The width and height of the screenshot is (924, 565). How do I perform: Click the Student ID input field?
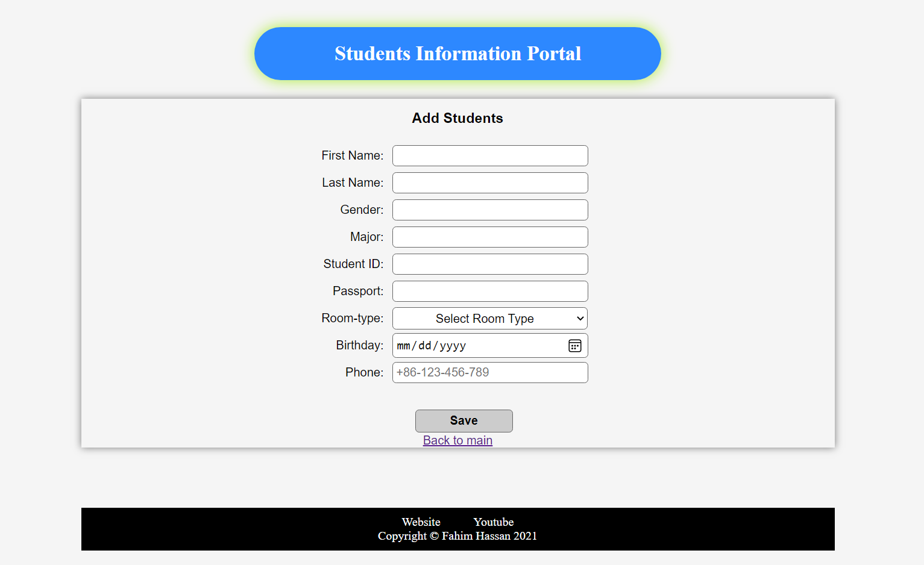pos(489,264)
